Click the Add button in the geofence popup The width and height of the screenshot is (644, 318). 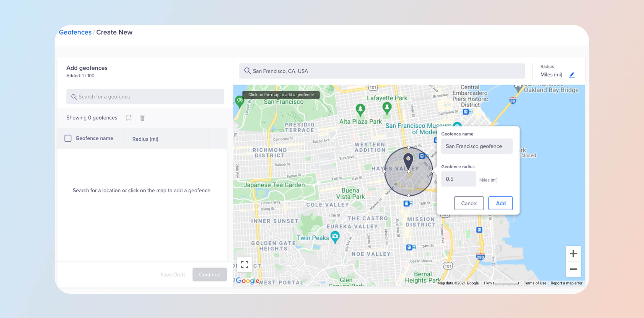(x=500, y=203)
